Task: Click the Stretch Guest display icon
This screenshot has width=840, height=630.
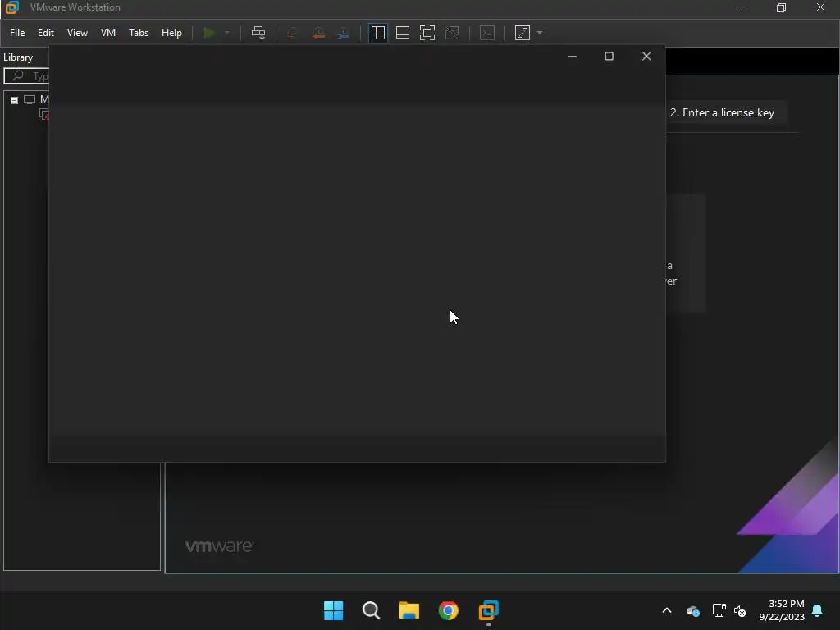Action: [x=523, y=33]
